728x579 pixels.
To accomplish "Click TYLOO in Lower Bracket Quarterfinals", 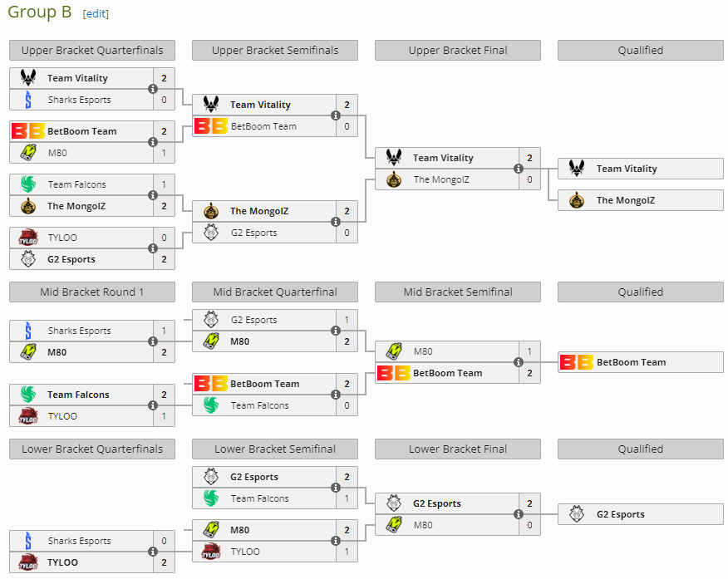I will [x=62, y=562].
